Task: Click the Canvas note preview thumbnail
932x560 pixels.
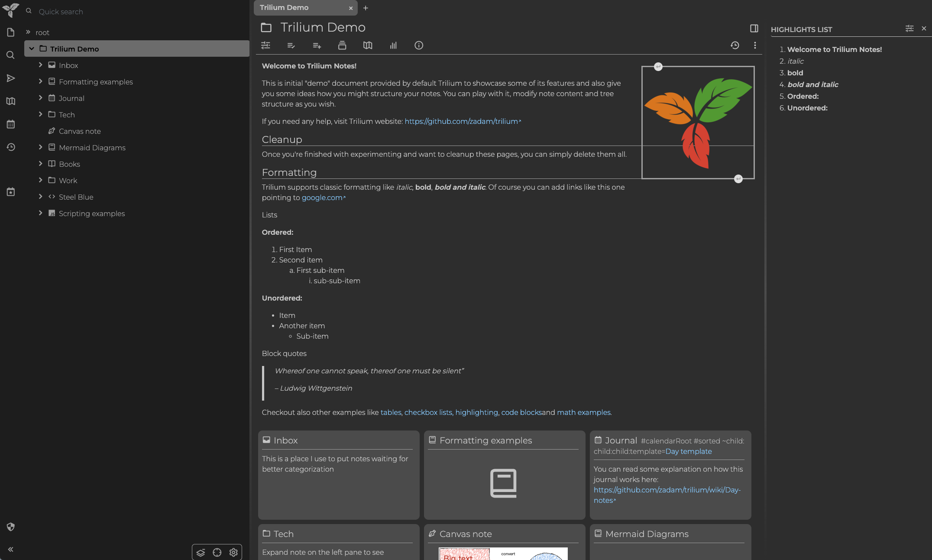Action: pyautogui.click(x=503, y=554)
